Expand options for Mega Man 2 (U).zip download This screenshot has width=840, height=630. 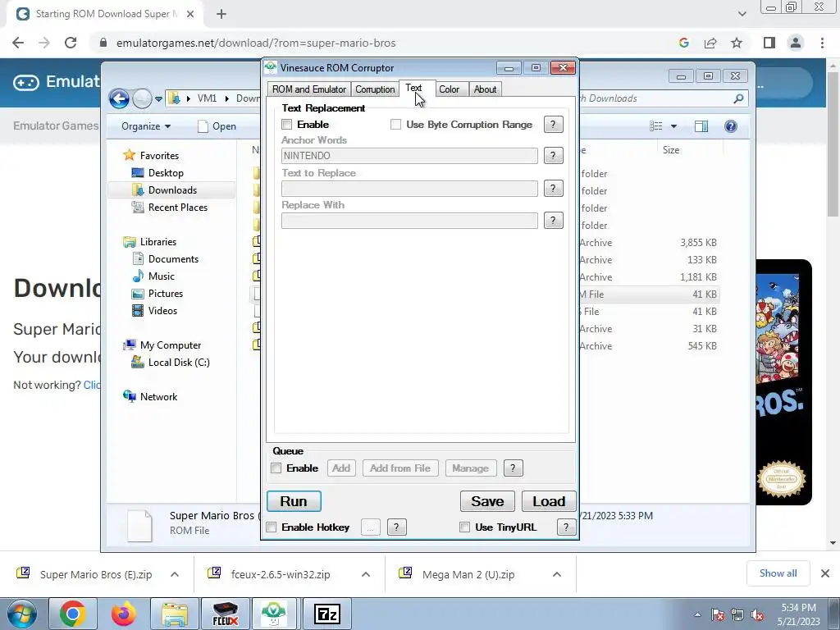557,574
